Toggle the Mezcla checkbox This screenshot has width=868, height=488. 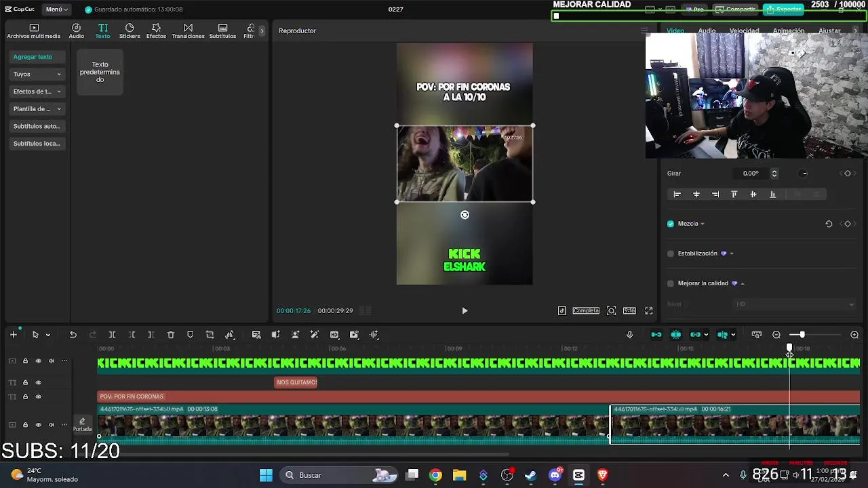point(671,224)
